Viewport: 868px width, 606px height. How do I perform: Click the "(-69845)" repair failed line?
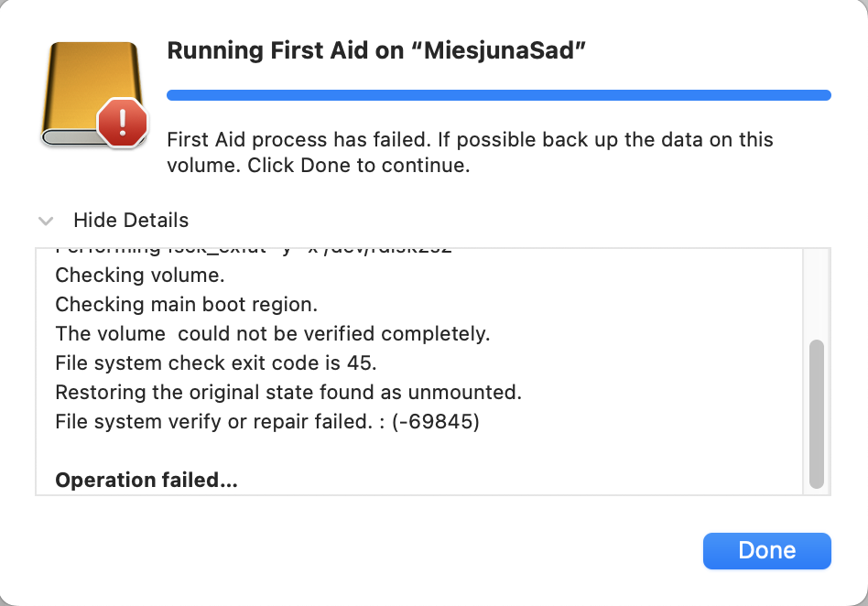266,422
